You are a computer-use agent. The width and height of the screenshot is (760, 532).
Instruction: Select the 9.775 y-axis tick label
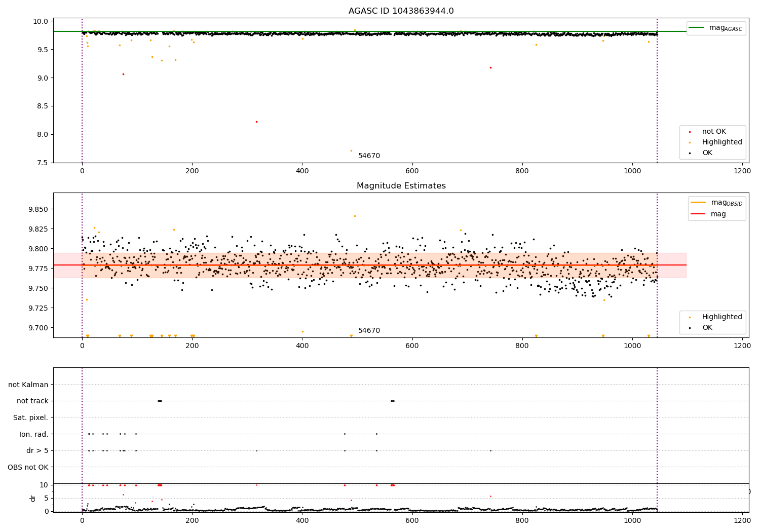[x=40, y=269]
